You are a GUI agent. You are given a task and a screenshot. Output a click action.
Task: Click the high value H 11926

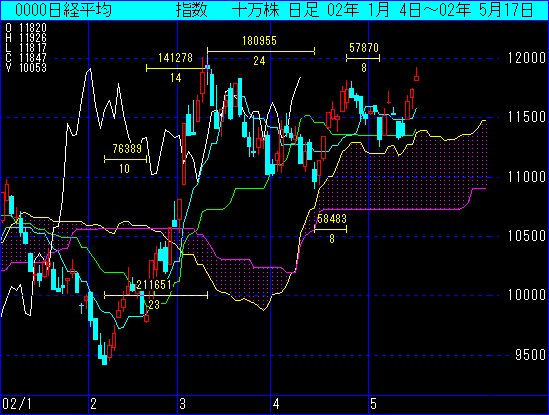[26, 38]
